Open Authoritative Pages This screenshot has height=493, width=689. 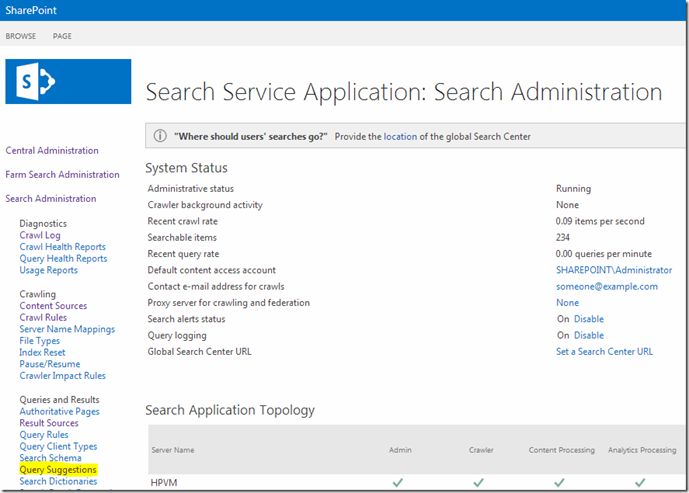tap(59, 411)
